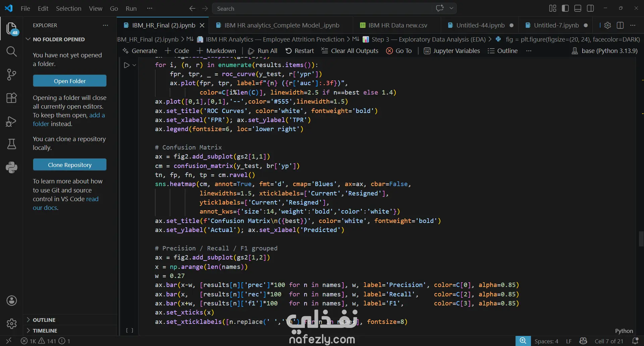
Task: Toggle the secondary side bar
Action: (x=590, y=8)
